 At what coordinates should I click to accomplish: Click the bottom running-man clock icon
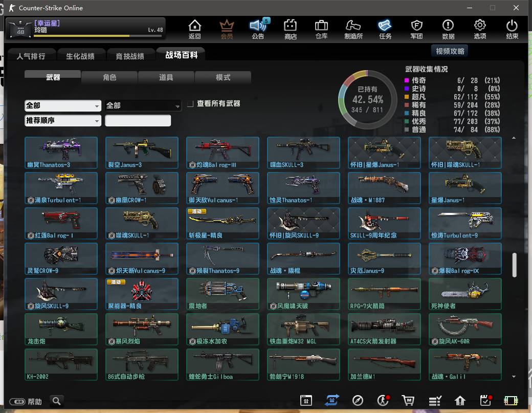point(383,400)
